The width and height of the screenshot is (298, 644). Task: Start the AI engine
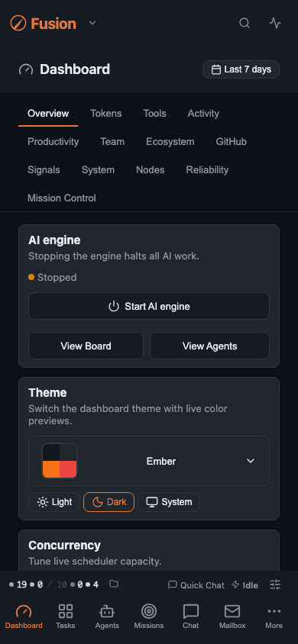[149, 306]
